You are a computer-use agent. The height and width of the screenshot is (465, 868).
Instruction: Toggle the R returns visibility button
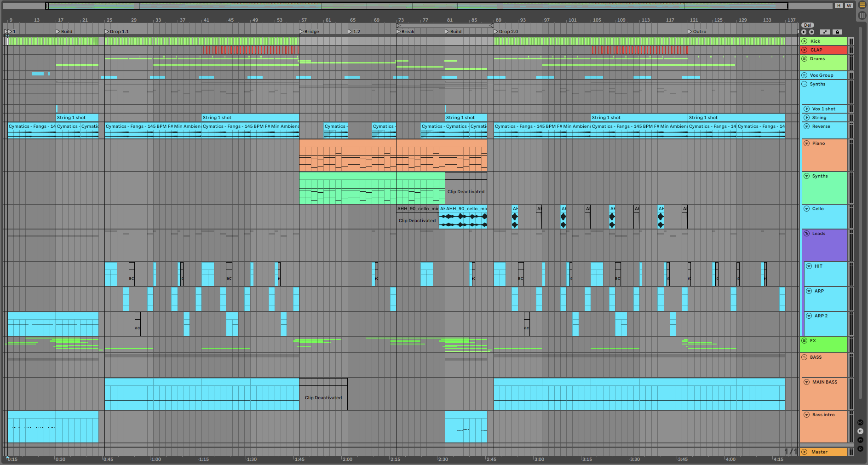860,431
